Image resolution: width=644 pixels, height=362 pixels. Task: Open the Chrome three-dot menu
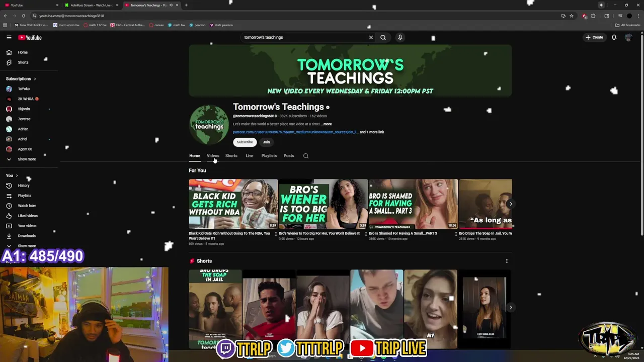pyautogui.click(x=638, y=16)
